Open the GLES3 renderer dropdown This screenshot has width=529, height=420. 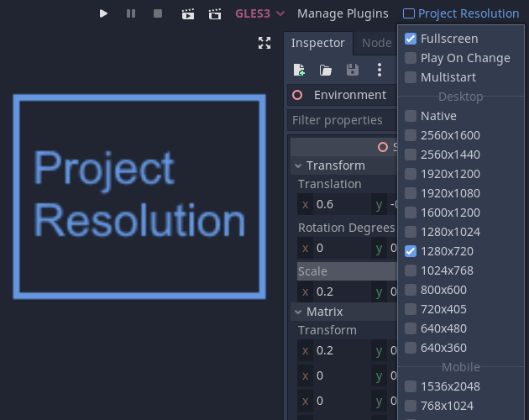pos(259,13)
